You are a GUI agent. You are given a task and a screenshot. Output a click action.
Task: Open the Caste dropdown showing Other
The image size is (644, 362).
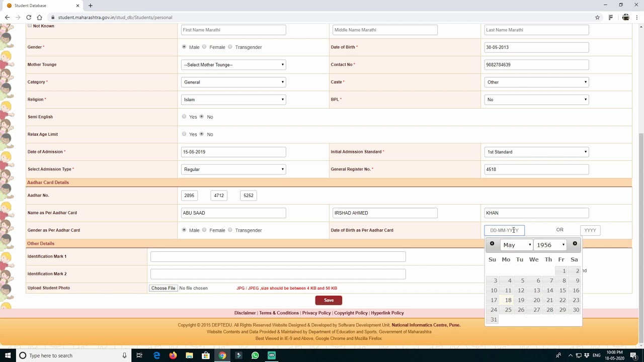pos(536,82)
